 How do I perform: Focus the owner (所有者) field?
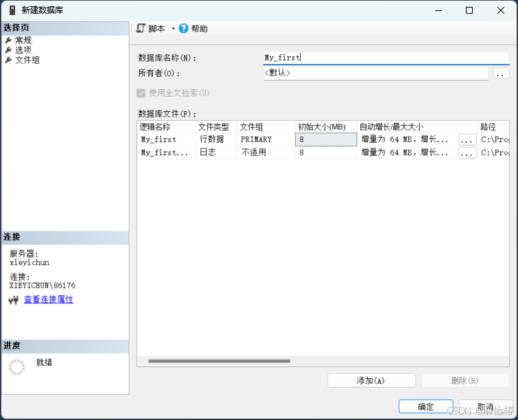click(x=375, y=73)
